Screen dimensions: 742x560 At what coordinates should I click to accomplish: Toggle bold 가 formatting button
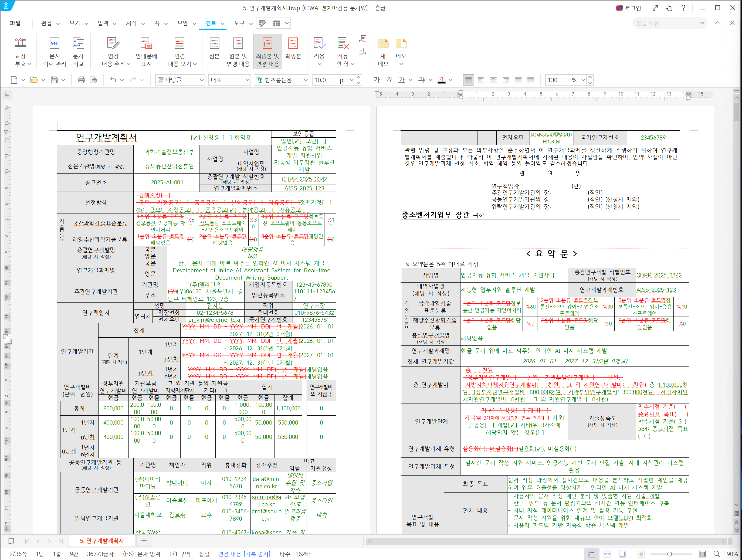[x=377, y=80]
